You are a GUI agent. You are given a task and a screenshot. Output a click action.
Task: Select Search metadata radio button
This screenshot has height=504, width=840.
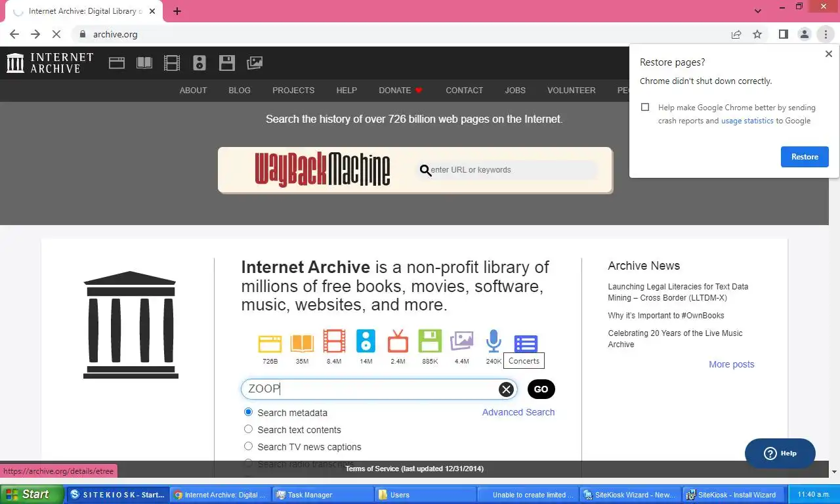tap(248, 412)
